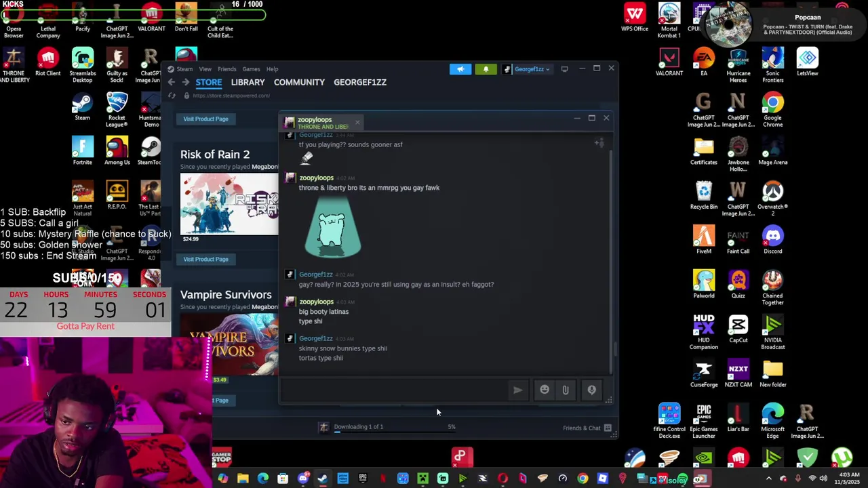This screenshot has width=868, height=488.
Task: Click the download progress bar
Action: pos(395,432)
